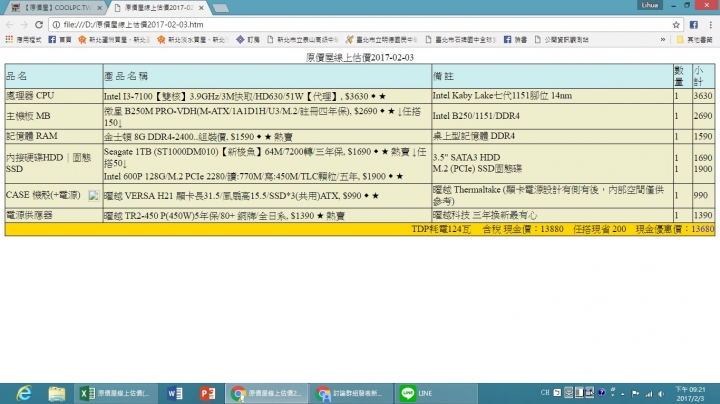
Task: Reload the current page
Action: [x=39, y=25]
